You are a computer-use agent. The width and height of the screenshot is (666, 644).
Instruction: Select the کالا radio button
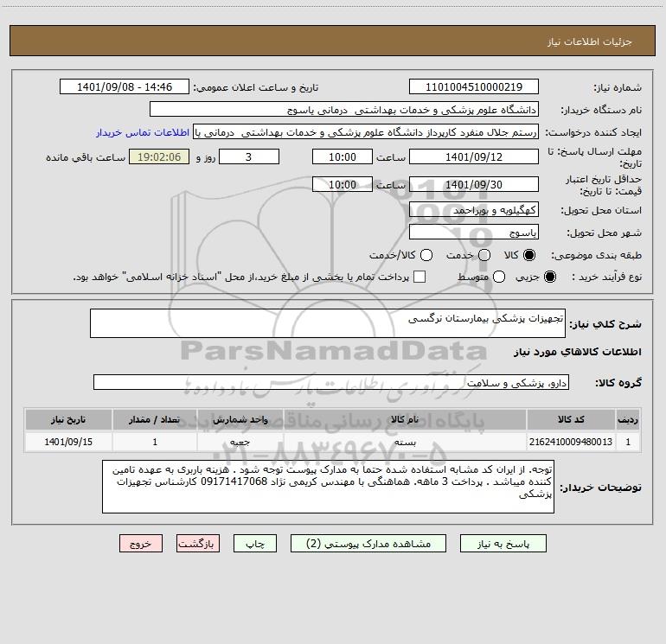[529, 255]
